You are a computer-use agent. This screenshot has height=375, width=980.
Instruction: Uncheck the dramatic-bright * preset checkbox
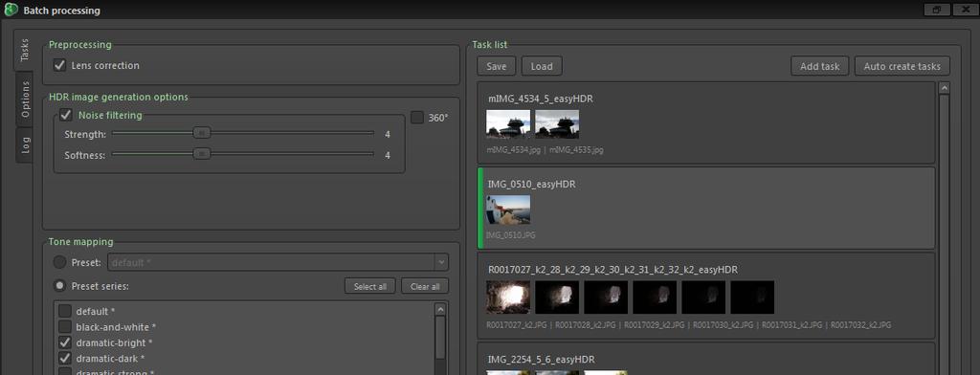click(64, 342)
